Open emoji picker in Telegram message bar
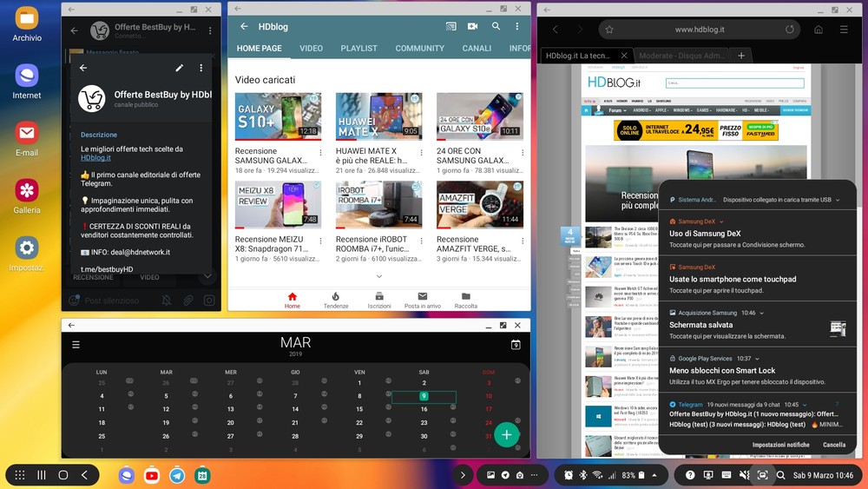Screen dimensions: 868x489 coord(74,301)
